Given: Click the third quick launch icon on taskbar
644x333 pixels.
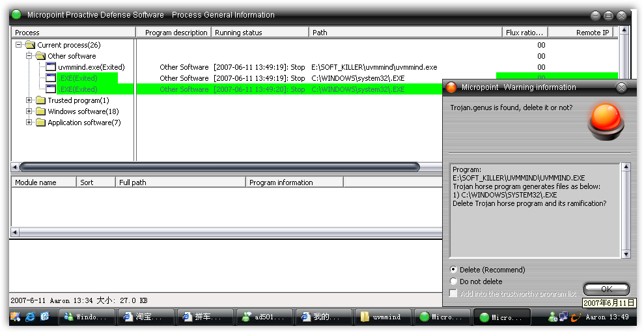Looking at the screenshot, I should [44, 317].
